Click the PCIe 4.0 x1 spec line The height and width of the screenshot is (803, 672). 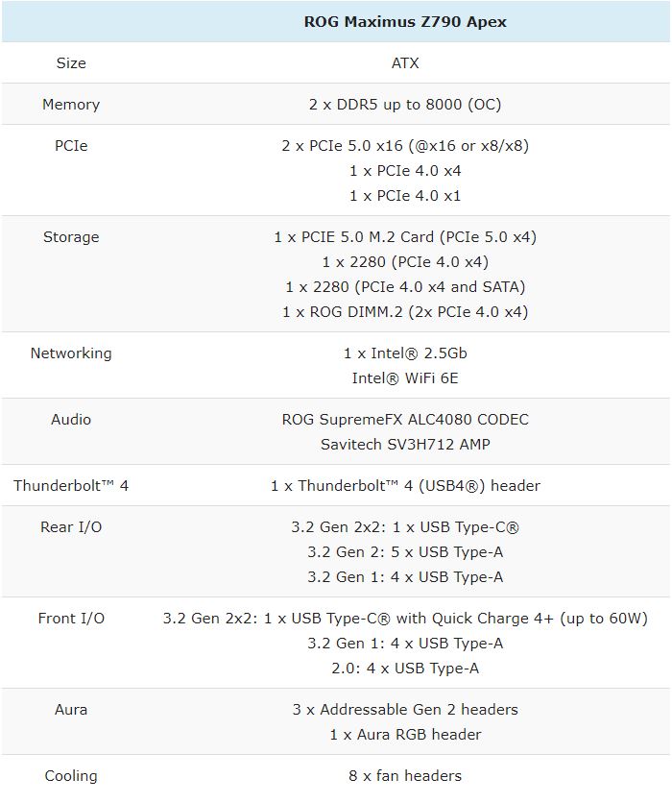[405, 196]
